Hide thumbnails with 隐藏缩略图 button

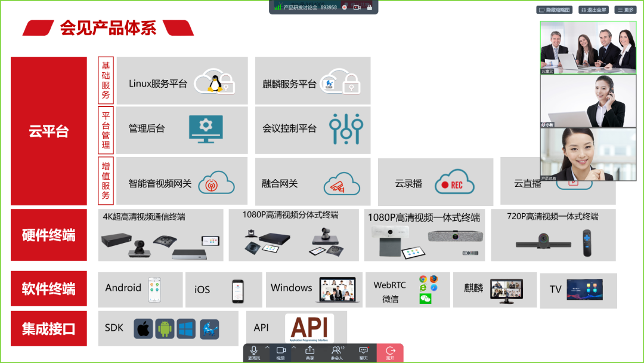pos(555,10)
